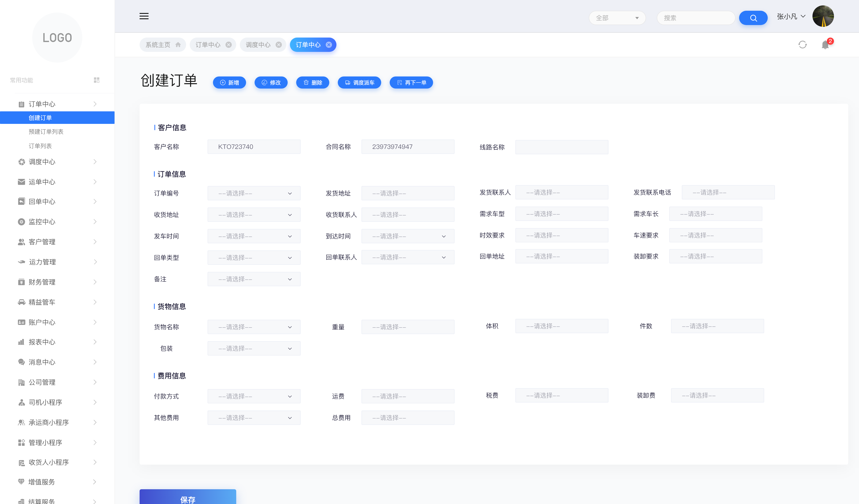Open the 包装 dropdown

coord(254,348)
